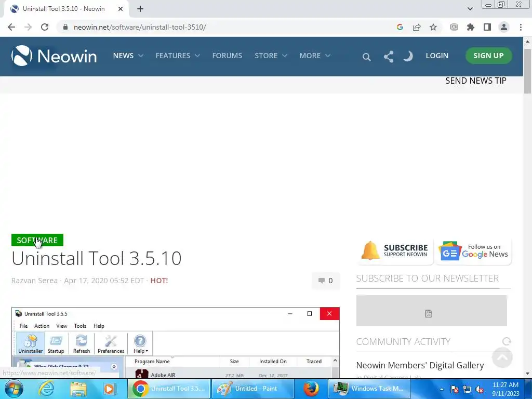Open the Chrome extensions puzzle icon
The width and height of the screenshot is (532, 399).
pyautogui.click(x=470, y=27)
